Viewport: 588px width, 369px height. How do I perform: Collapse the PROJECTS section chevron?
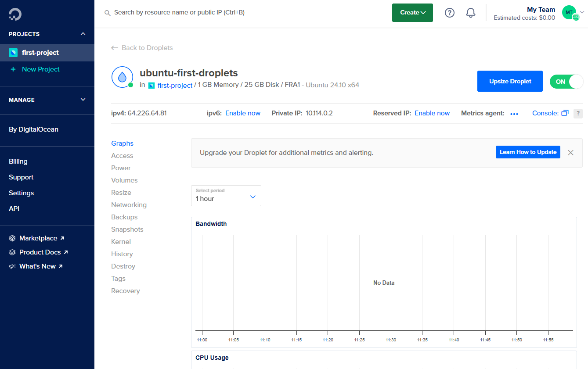click(83, 34)
